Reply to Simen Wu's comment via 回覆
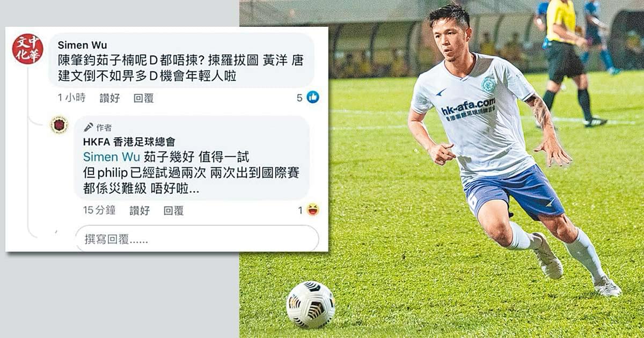The height and width of the screenshot is (338, 644). [143, 98]
